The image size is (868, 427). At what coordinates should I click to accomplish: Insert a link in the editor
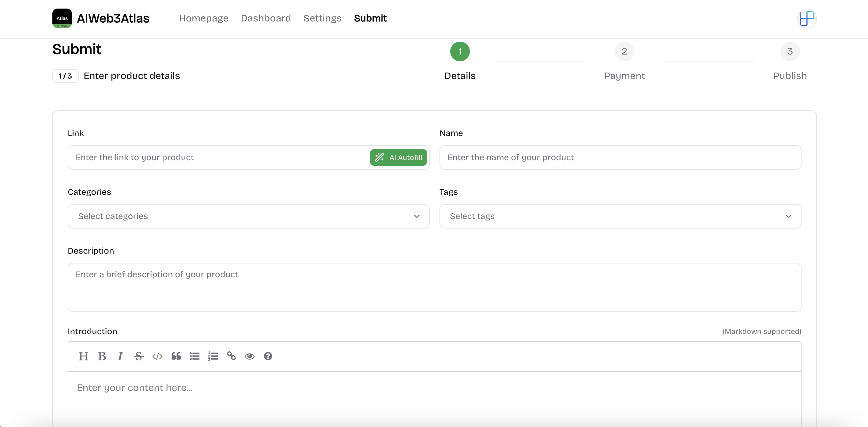tap(231, 356)
